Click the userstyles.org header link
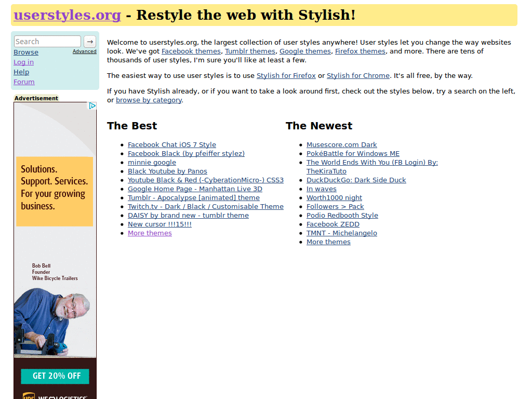Image resolution: width=532 pixels, height=399 pixels. pos(67,15)
